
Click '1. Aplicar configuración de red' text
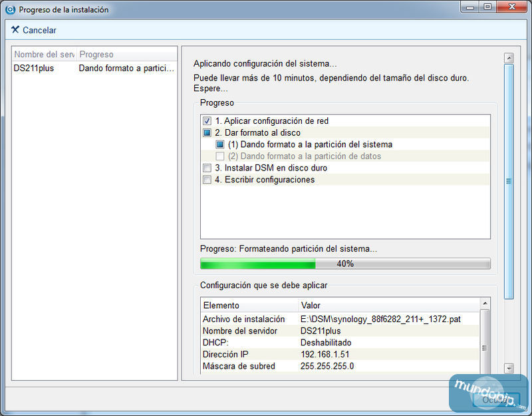point(272,121)
